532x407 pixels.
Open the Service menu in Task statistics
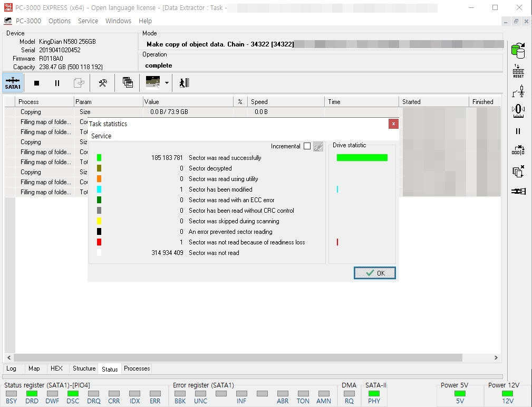[x=101, y=136]
